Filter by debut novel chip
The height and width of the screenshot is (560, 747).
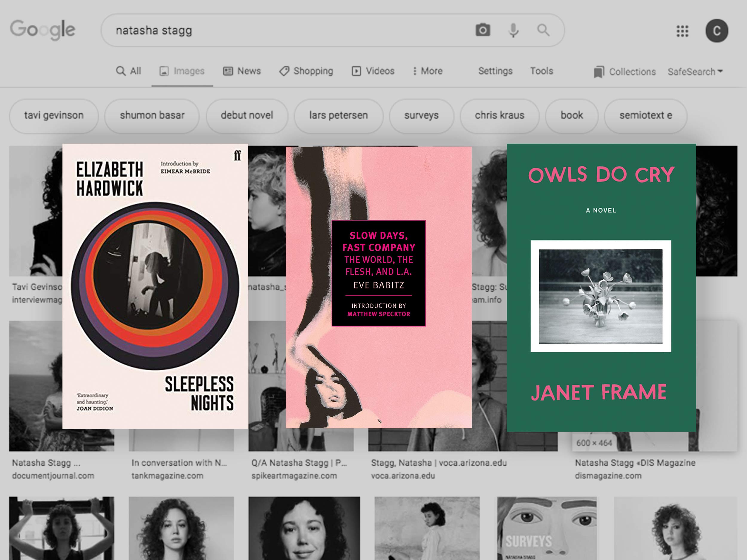247,116
